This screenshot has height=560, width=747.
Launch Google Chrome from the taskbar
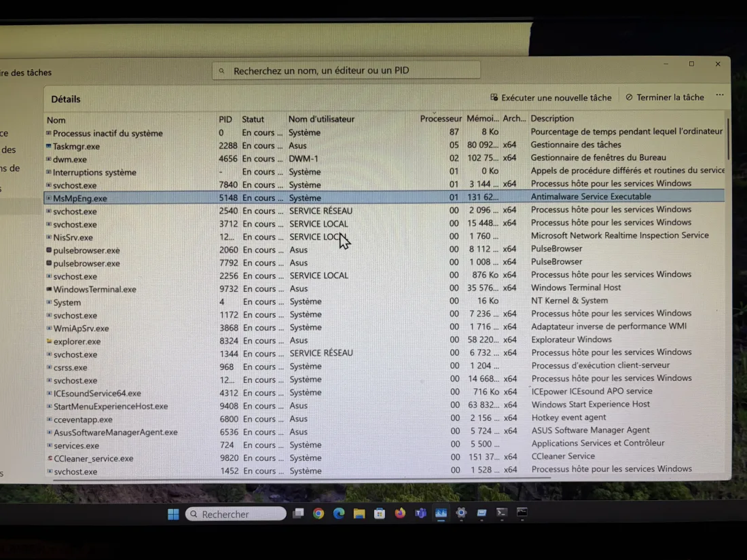[318, 513]
